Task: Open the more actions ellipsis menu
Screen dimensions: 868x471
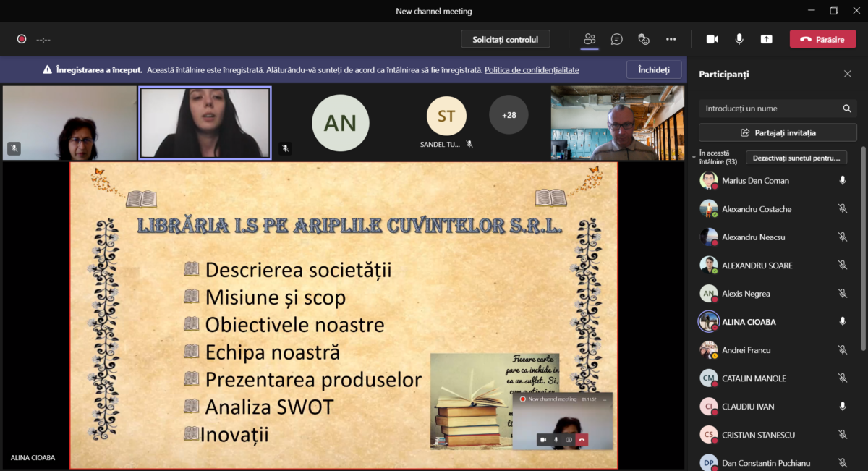Action: click(671, 39)
